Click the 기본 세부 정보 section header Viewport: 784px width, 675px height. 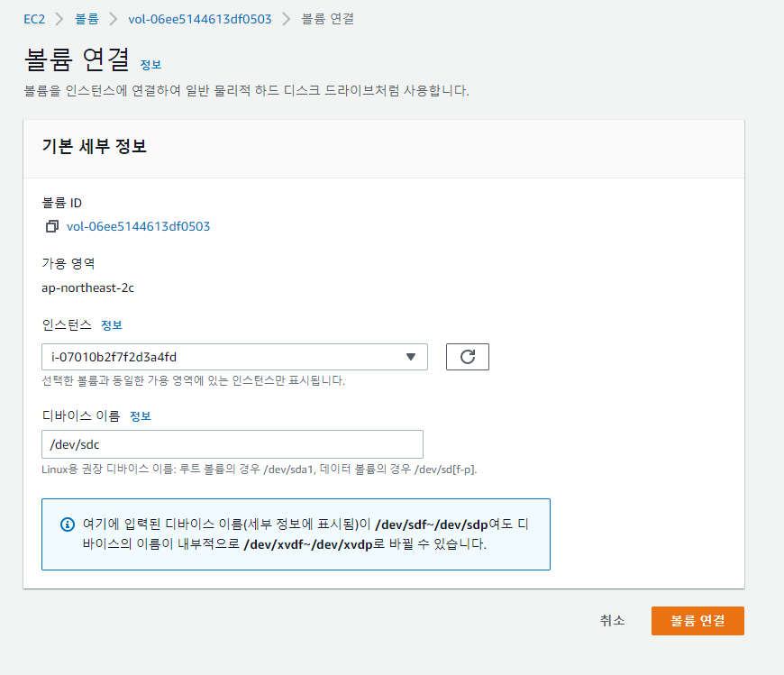click(x=95, y=147)
